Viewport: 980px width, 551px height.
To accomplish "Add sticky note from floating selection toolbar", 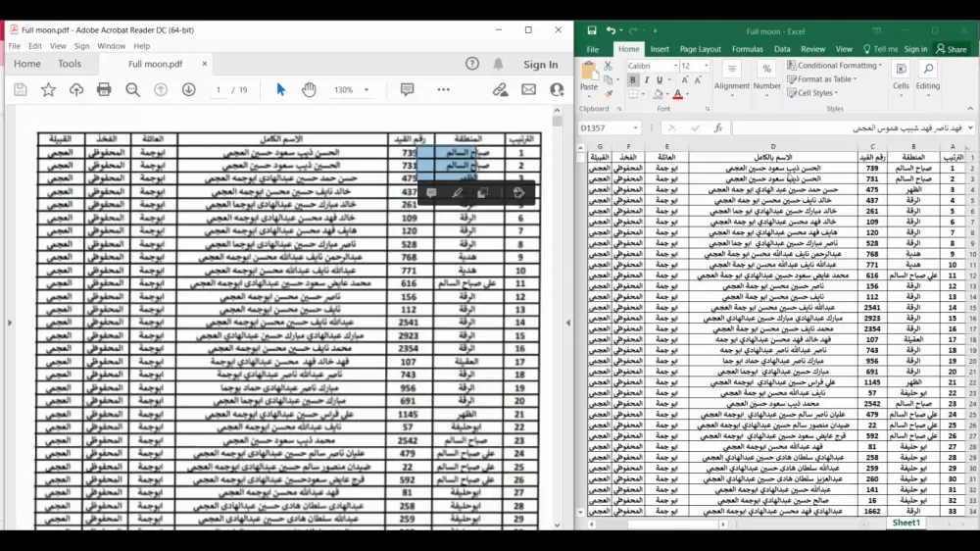I will tap(431, 192).
